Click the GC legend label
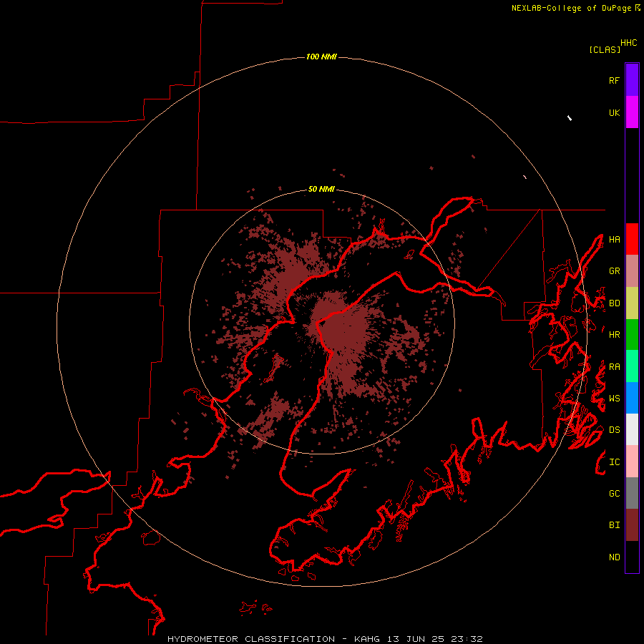 (614, 494)
